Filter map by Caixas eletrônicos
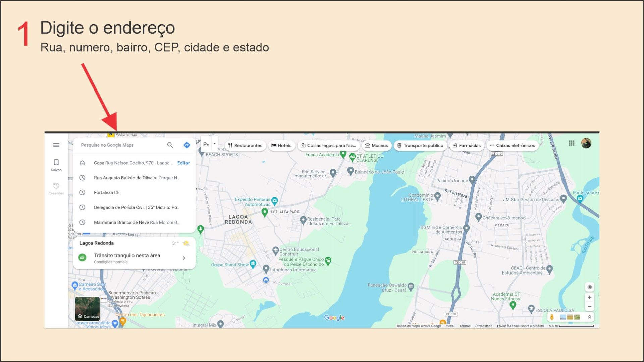This screenshot has width=644, height=362. click(x=513, y=145)
